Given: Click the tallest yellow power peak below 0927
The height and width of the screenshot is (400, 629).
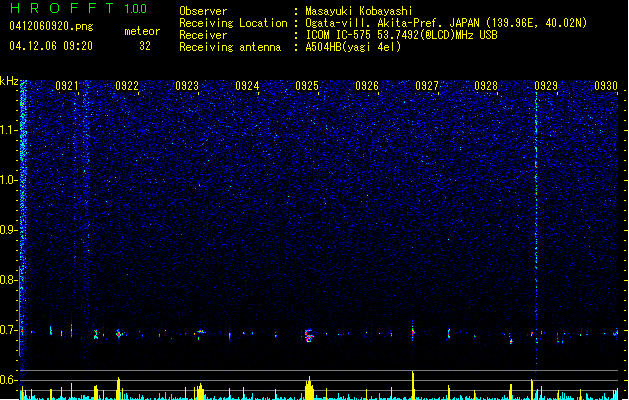Looking at the screenshot, I should (x=413, y=385).
